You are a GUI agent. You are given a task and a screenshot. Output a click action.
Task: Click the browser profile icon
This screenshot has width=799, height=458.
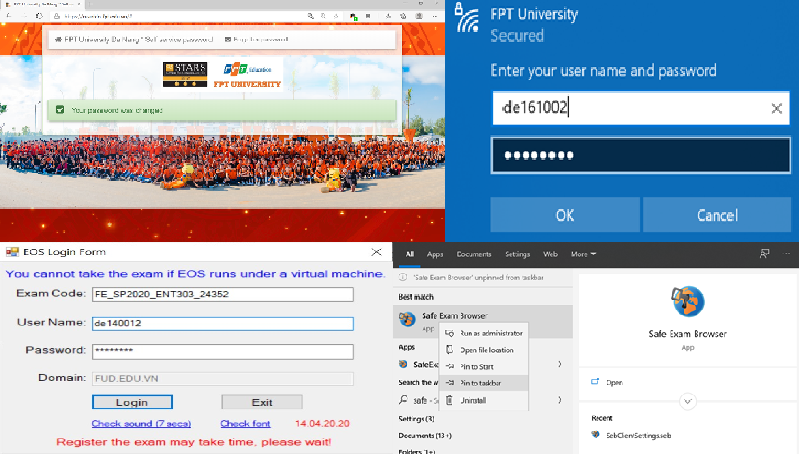coord(419,16)
